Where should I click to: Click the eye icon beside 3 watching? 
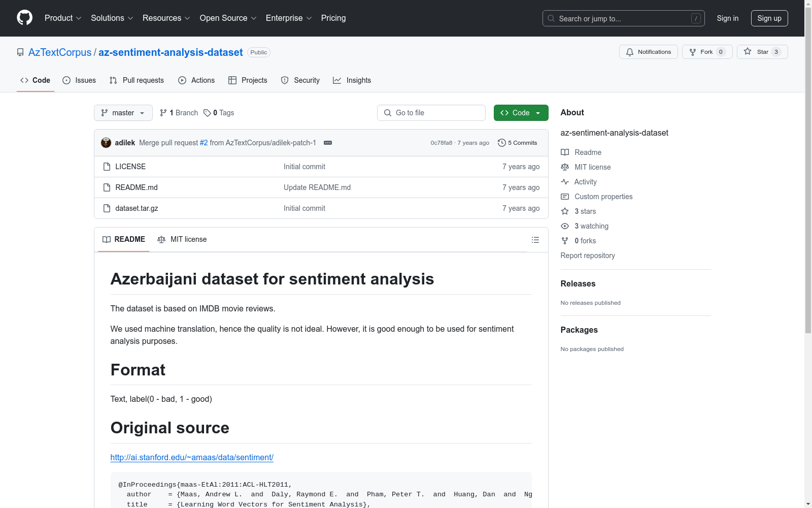[565, 226]
